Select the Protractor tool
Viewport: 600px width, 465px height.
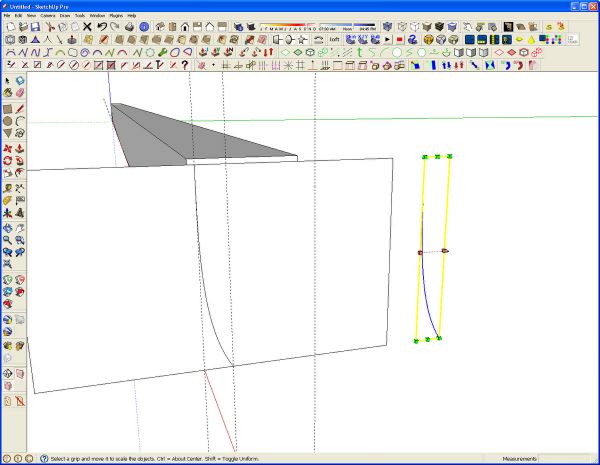point(7,201)
